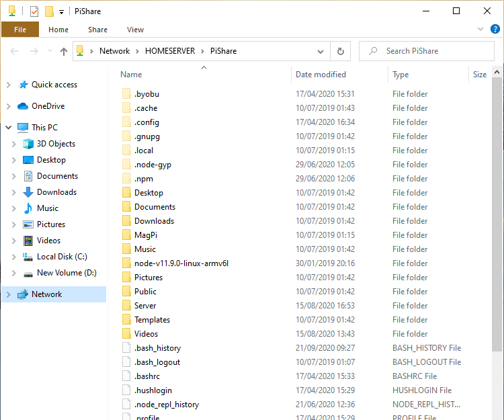The height and width of the screenshot is (420, 504).
Task: Go forward with the Forward arrow
Action: [x=34, y=51]
